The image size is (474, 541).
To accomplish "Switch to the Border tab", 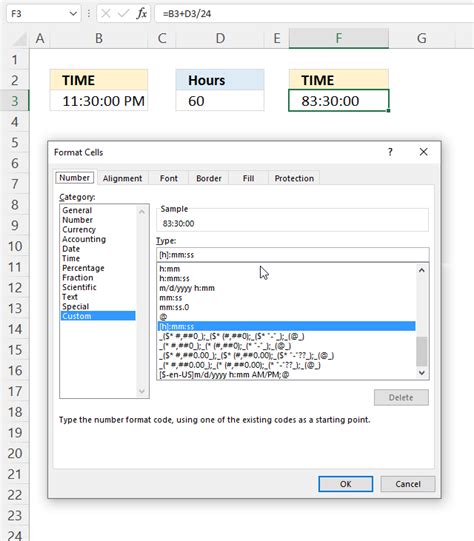I will tap(209, 178).
